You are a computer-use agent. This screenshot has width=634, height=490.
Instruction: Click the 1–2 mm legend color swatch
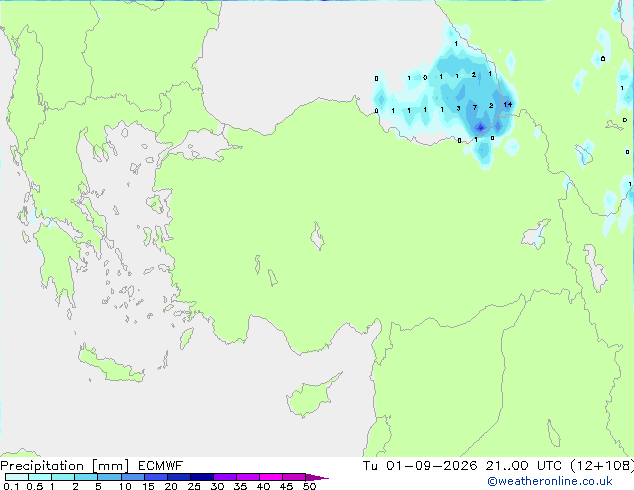(63, 477)
